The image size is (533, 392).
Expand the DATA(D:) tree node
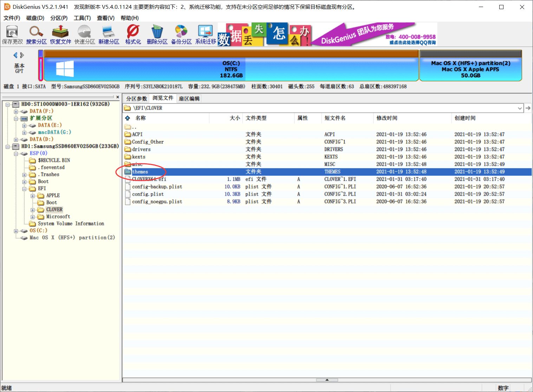[x=16, y=139]
